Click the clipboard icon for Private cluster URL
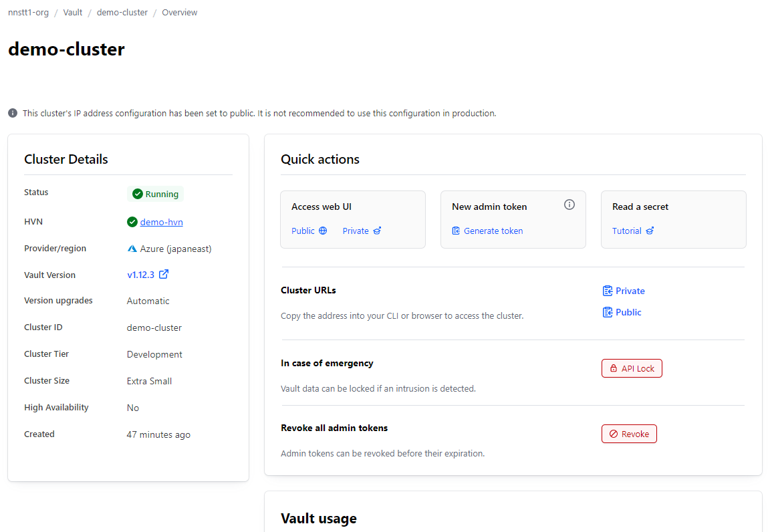Image resolution: width=770 pixels, height=532 pixels. click(x=608, y=291)
